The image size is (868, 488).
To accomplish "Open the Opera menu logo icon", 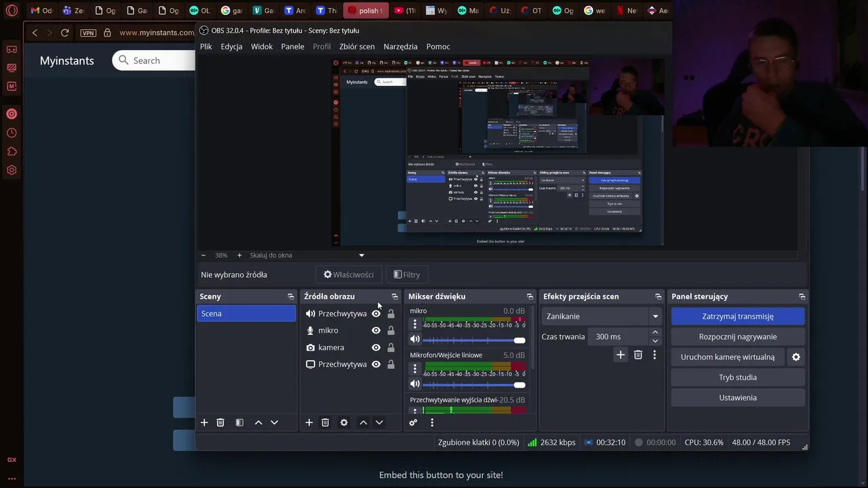I will tap(12, 10).
